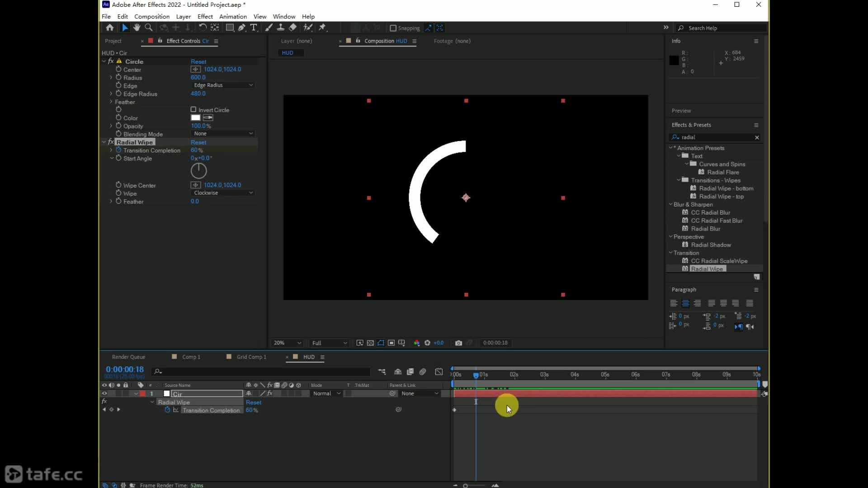Open the graph editor icon
Screen dimensions: 868x488
(x=439, y=371)
